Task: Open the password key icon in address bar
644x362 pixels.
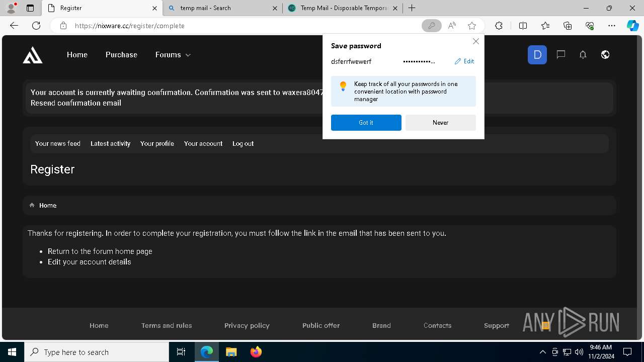Action: (431, 26)
